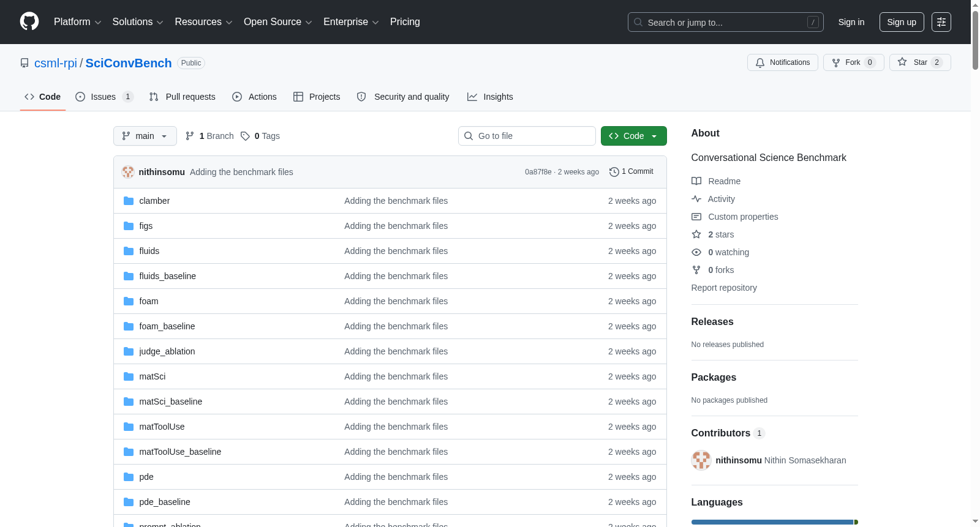Open the Readme link in About

point(724,181)
